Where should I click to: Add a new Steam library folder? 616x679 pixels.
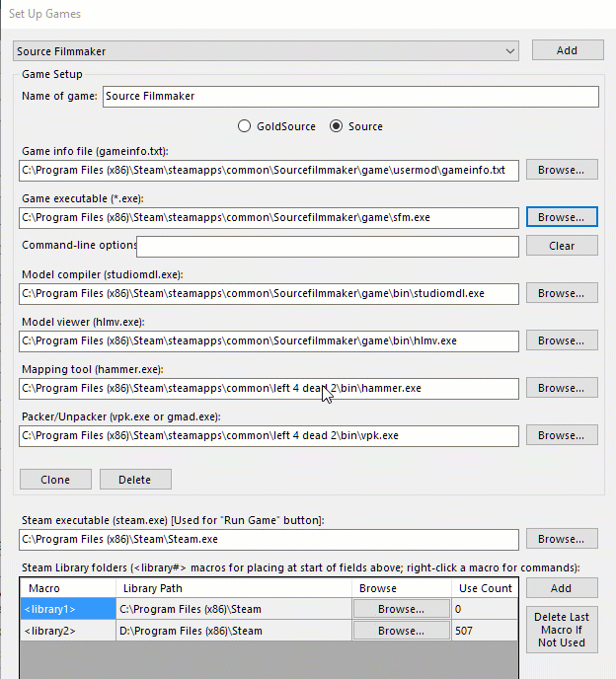(x=561, y=588)
